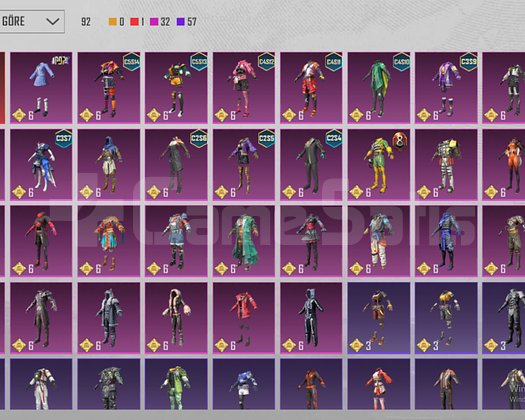The image size is (525, 420).
Task: Click gold crown icon on C2S4 card
Action: point(289,192)
